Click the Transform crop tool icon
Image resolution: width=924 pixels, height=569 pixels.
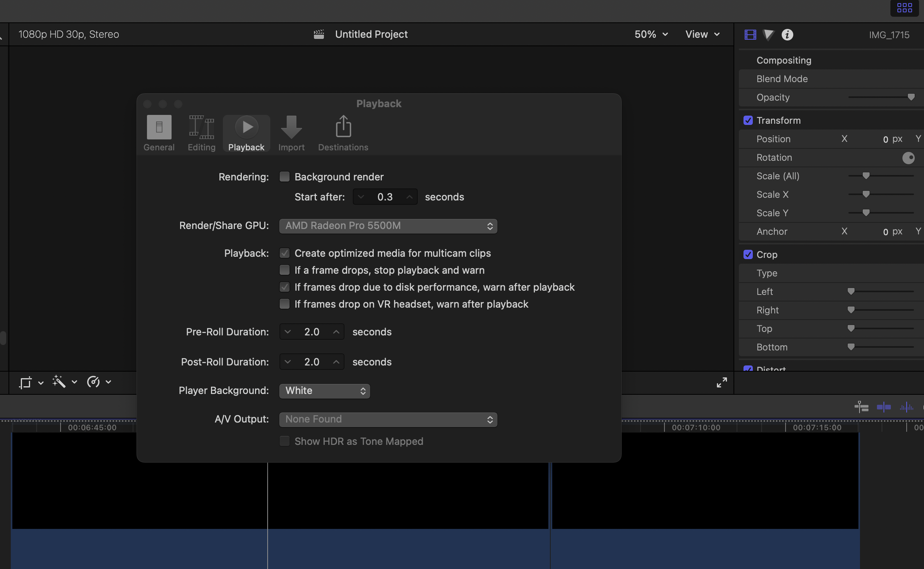click(25, 382)
